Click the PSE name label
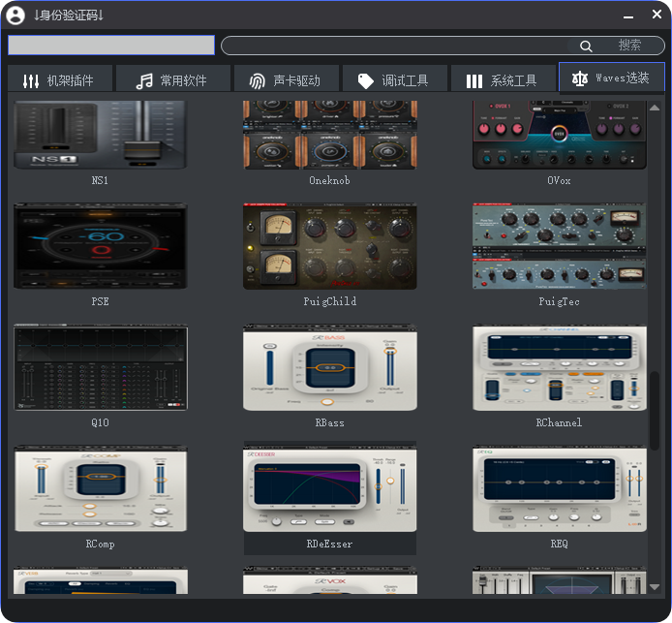The height and width of the screenshot is (623, 672). (x=100, y=301)
